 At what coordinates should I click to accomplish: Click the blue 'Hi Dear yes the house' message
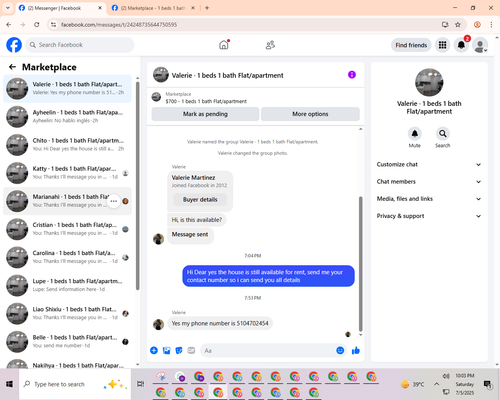pos(268,276)
